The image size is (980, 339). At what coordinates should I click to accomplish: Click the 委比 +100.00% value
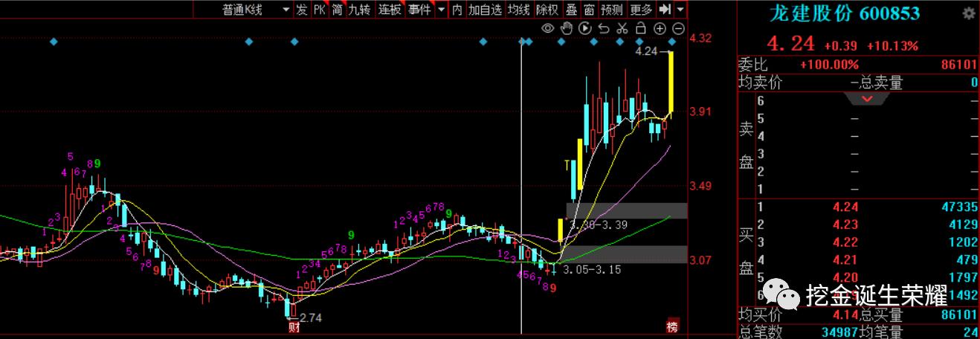point(829,65)
